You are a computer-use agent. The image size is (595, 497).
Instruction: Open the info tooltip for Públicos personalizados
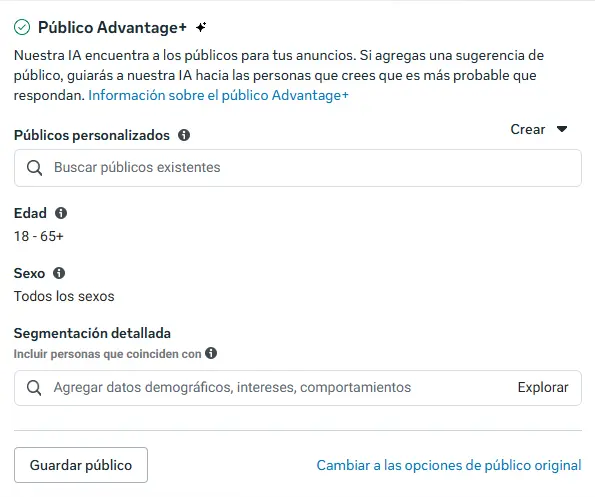pyautogui.click(x=184, y=135)
